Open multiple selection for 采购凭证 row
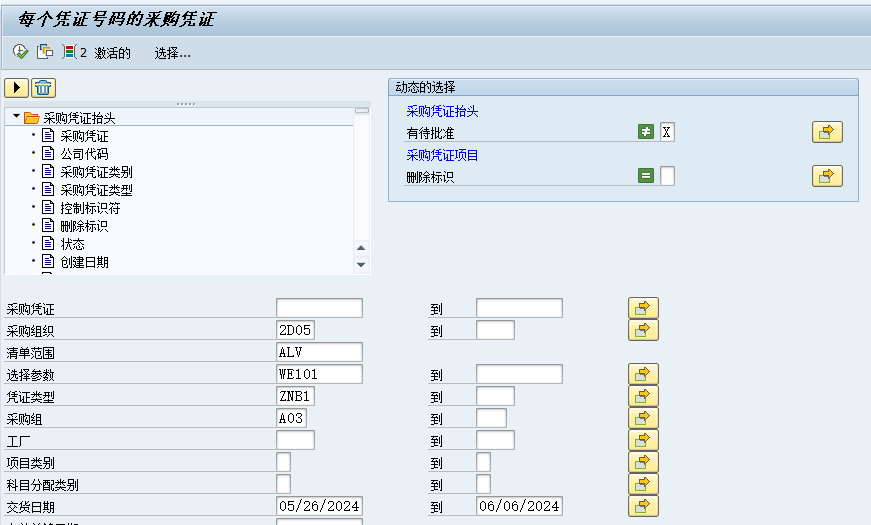871x525 pixels. [643, 308]
